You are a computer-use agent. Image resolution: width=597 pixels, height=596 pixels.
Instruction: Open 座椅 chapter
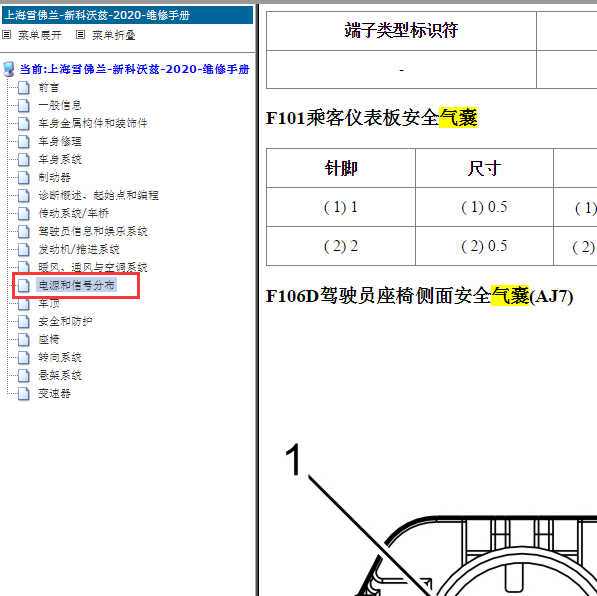click(x=48, y=339)
